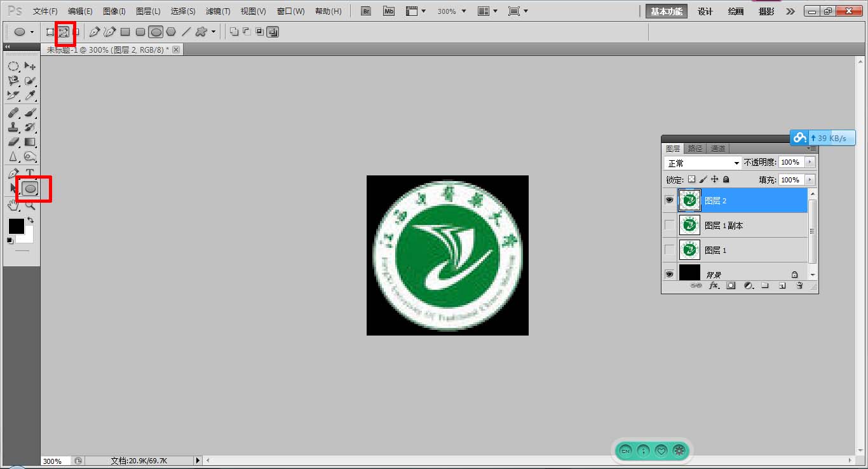Image resolution: width=868 pixels, height=469 pixels.
Task: Open Screen Mode dropdown
Action: (x=519, y=11)
